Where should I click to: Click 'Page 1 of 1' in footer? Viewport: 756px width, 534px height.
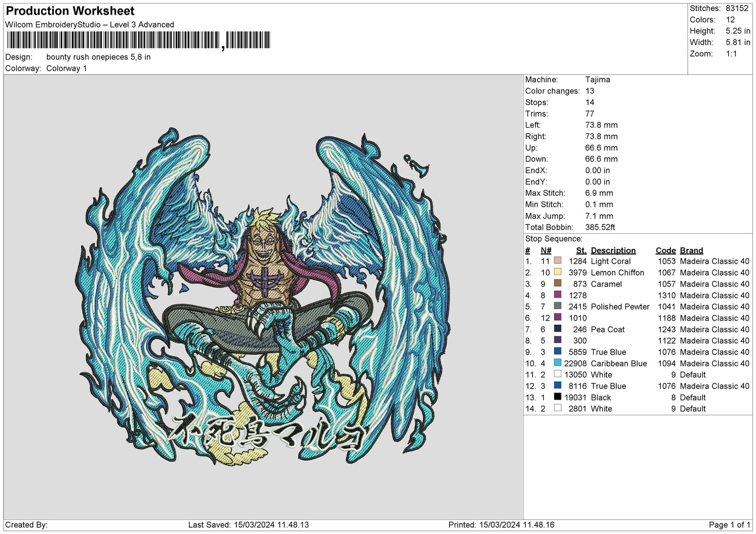click(x=729, y=525)
